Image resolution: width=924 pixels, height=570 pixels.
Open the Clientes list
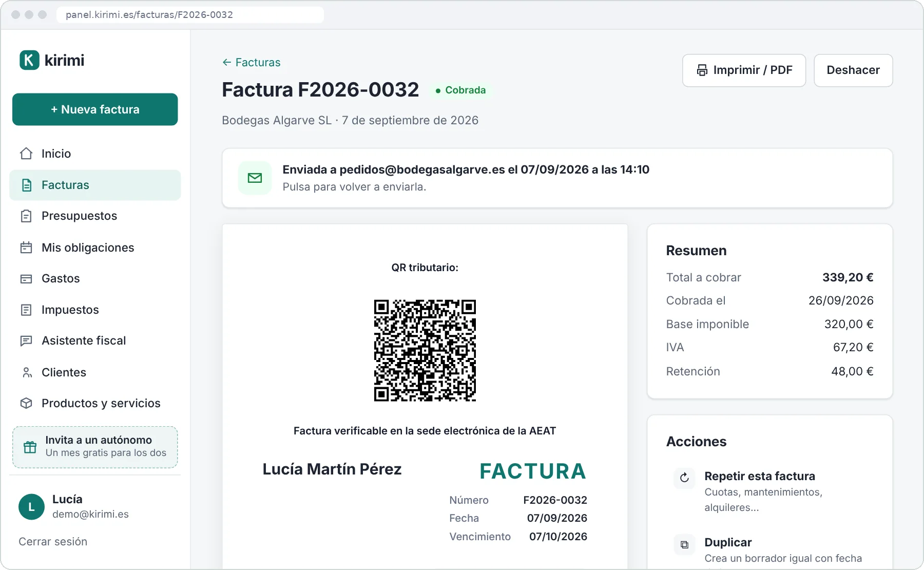(95, 372)
